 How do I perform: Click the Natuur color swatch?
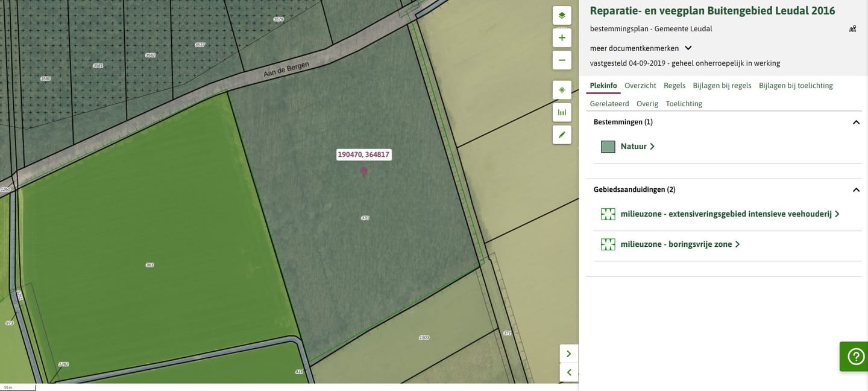608,147
